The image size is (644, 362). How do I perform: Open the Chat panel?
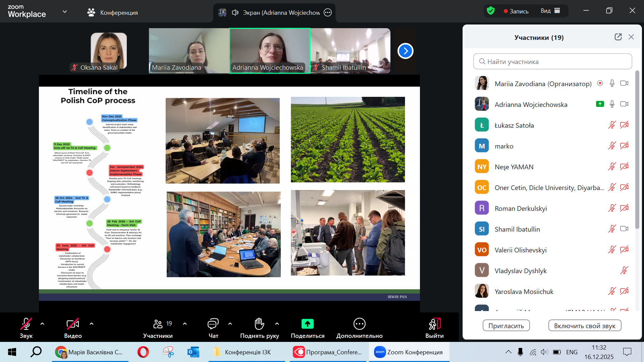point(213,324)
